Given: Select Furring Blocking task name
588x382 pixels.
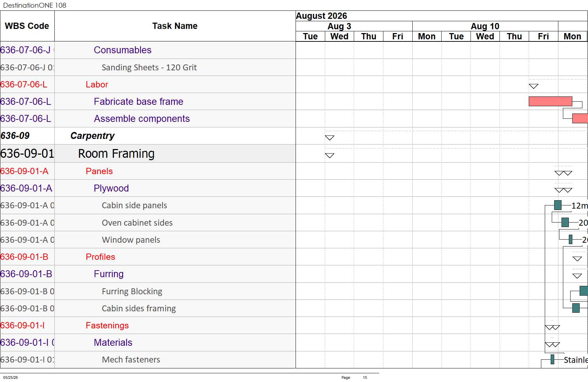Looking at the screenshot, I should click(132, 291).
